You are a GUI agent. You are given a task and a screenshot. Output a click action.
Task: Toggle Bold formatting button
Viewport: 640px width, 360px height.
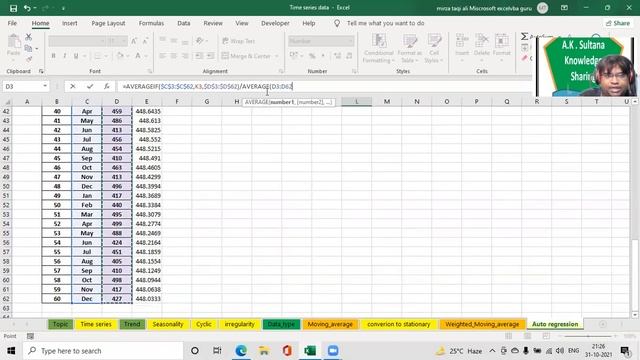click(x=53, y=56)
